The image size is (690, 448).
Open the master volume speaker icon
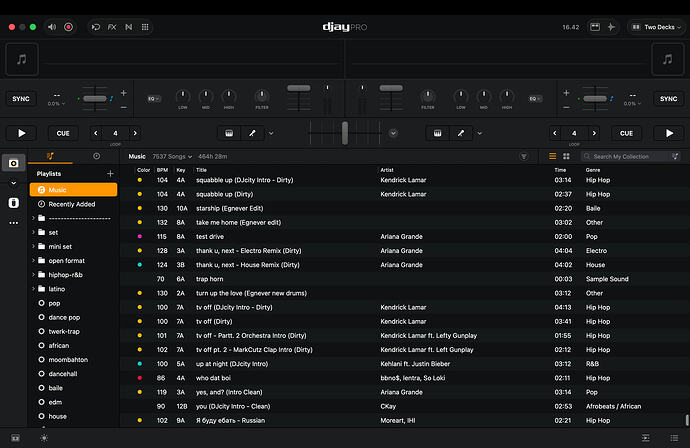52,27
